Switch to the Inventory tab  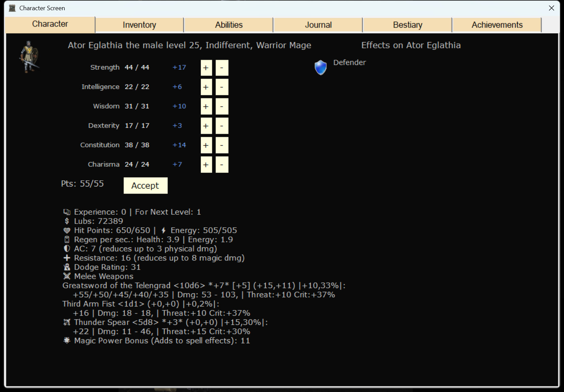click(139, 24)
